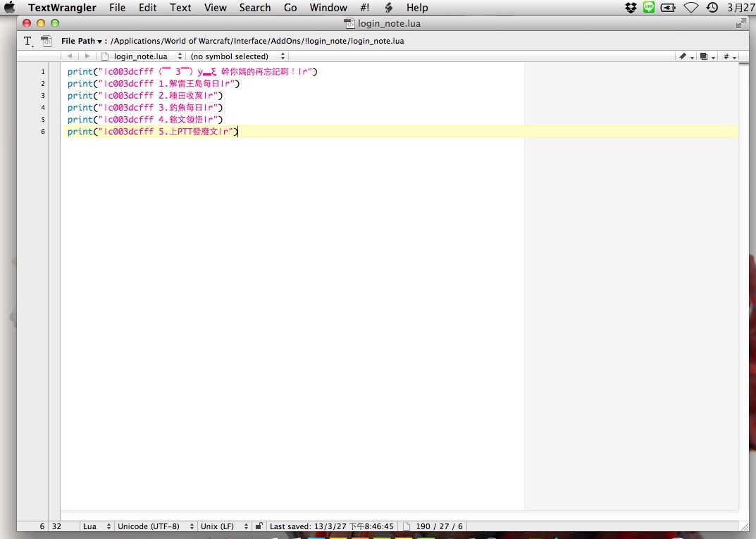The width and height of the screenshot is (756, 539).
Task: Click the date '3月27' in the menu bar
Action: click(741, 7)
